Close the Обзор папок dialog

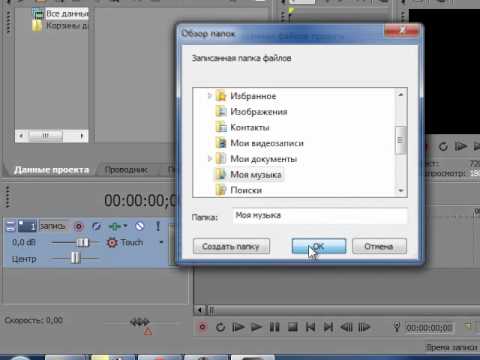click(402, 31)
